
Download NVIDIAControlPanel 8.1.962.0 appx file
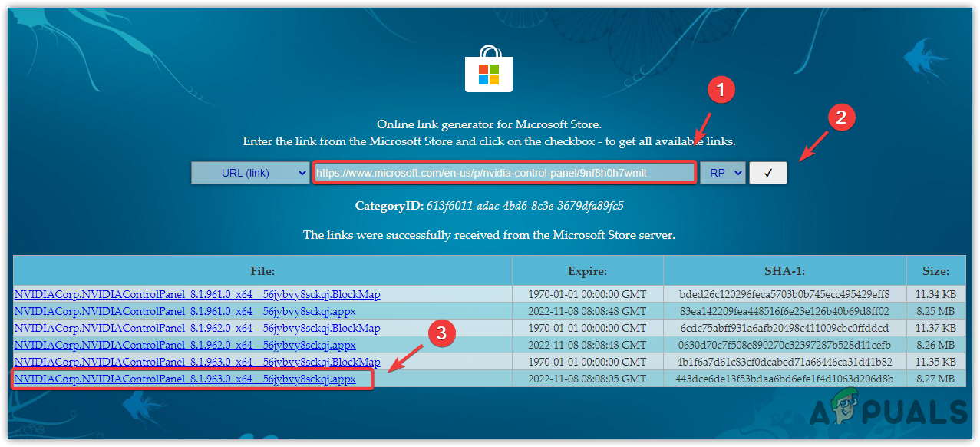pyautogui.click(x=184, y=345)
